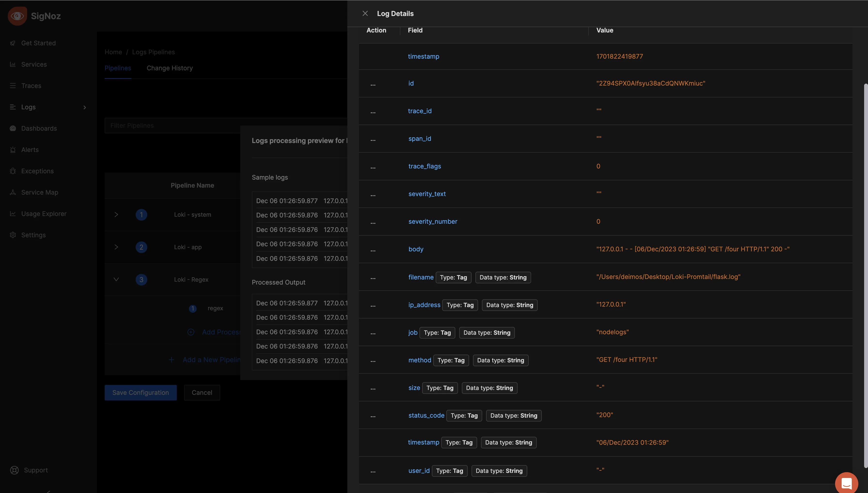Open actions menu for filename row
Screen dimensions: 868x493
click(373, 278)
